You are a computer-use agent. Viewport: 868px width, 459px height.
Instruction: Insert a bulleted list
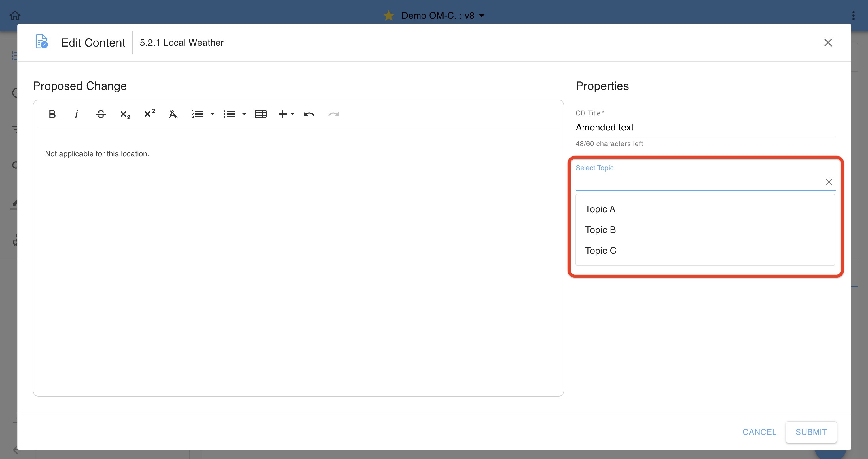[x=229, y=114]
